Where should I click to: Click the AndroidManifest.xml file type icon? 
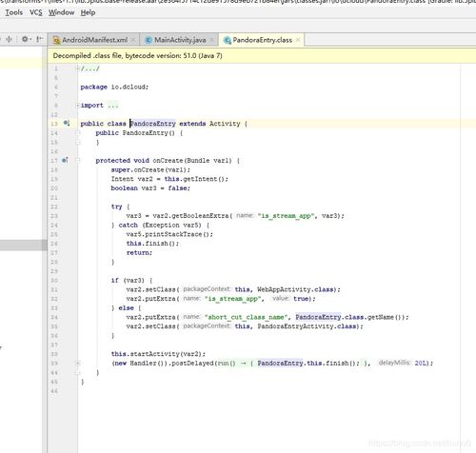point(56,40)
